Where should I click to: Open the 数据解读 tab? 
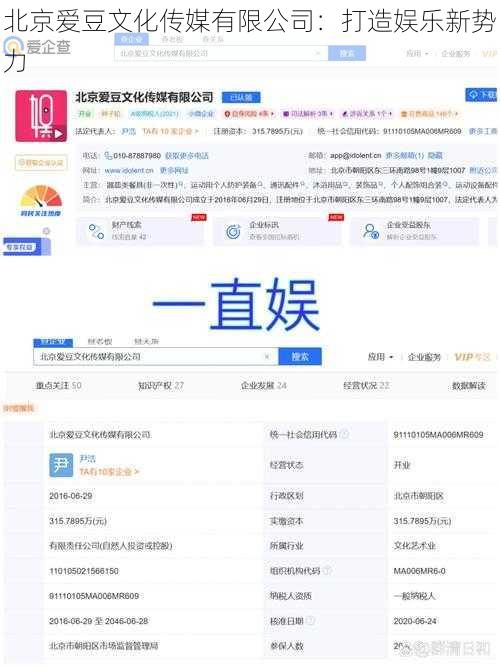(x=469, y=385)
